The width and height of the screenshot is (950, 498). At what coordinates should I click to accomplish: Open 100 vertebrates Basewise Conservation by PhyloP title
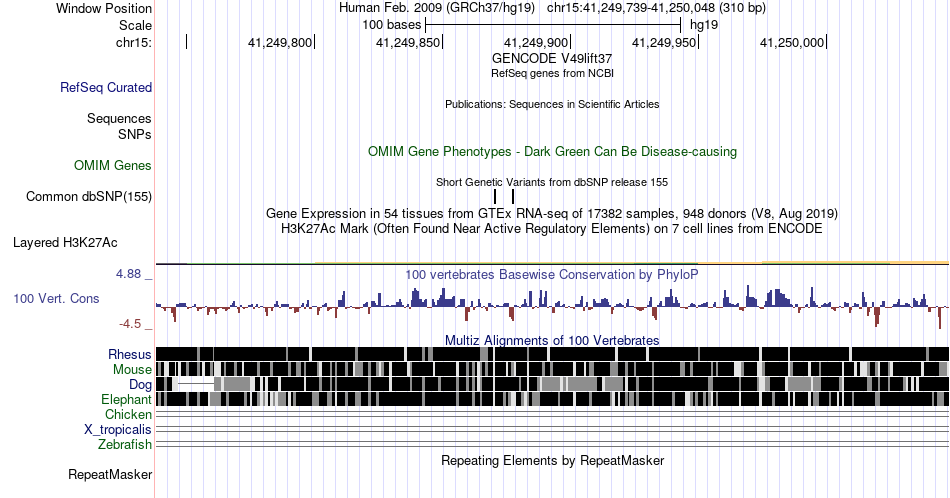(552, 274)
